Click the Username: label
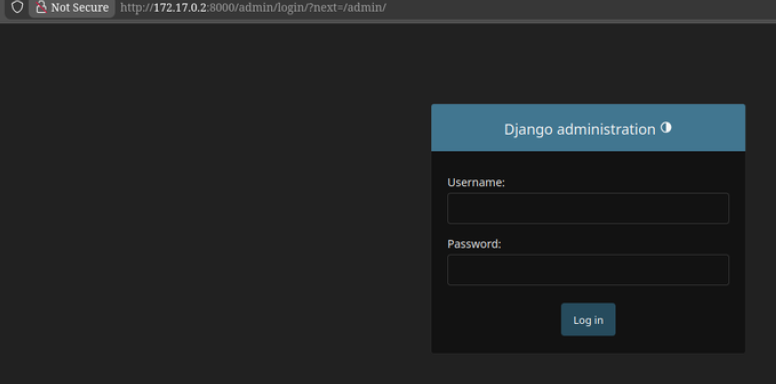Image resolution: width=776 pixels, height=384 pixels. [476, 183]
